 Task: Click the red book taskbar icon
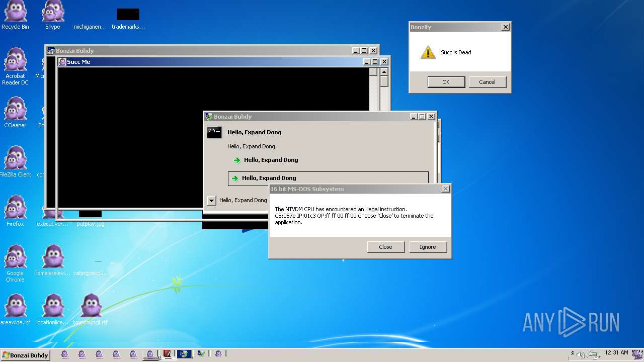coord(167,354)
